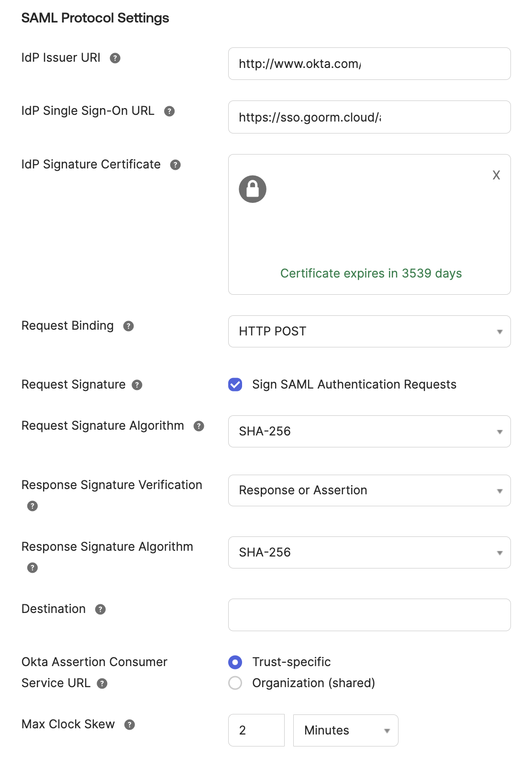
Task: Click help icon beside IdP Single Sign-On URL
Action: pyautogui.click(x=169, y=111)
